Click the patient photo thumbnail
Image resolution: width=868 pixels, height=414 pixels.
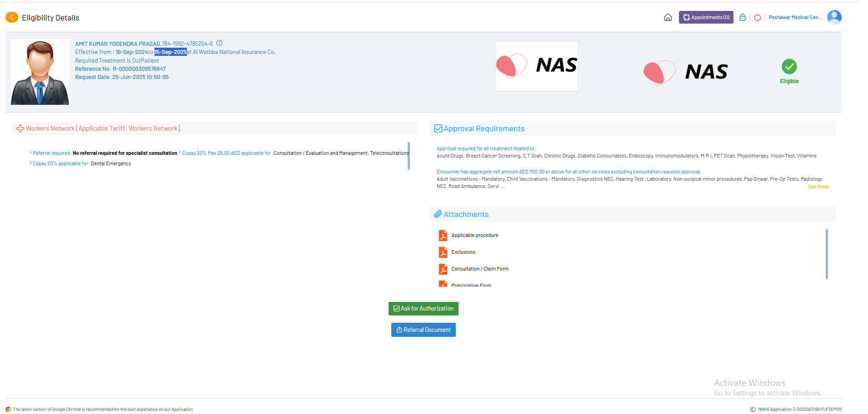40,72
